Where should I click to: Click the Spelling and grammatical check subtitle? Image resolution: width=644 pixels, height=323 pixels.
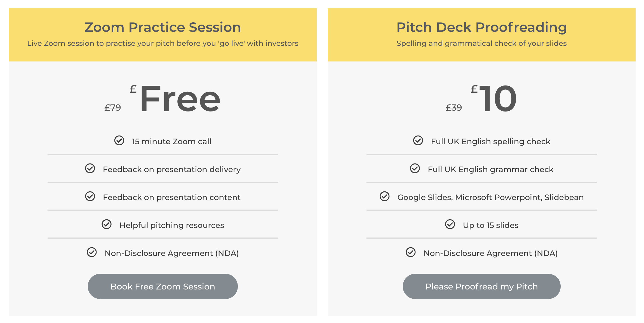[x=481, y=43]
